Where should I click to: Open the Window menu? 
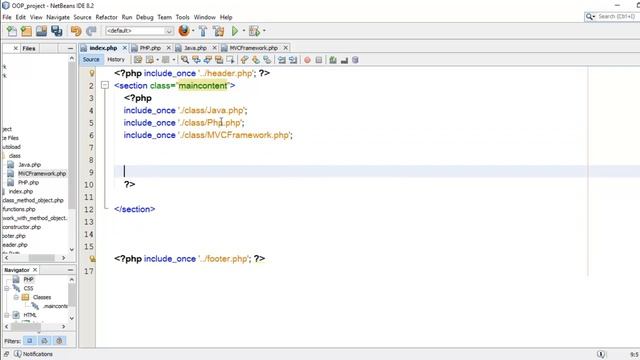204,17
